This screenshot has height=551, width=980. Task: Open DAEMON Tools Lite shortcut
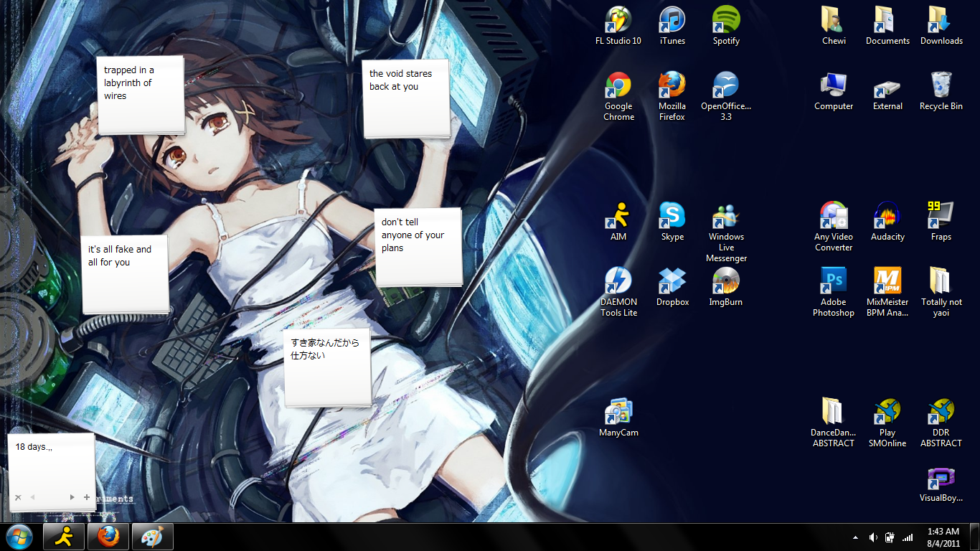[618, 292]
